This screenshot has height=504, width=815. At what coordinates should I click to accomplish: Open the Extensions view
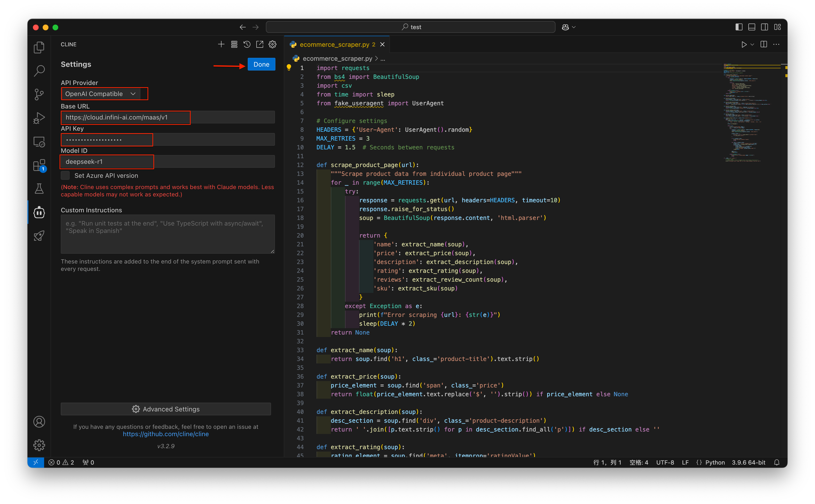click(39, 165)
